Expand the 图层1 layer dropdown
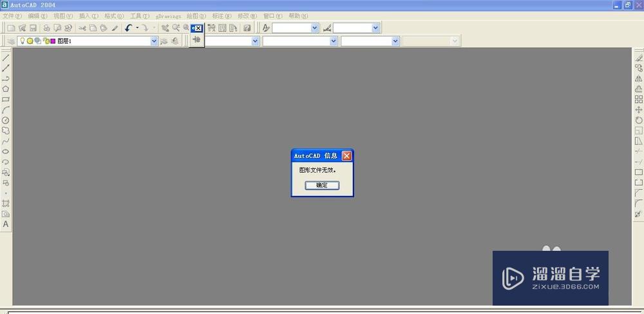644x314 pixels. 154,41
